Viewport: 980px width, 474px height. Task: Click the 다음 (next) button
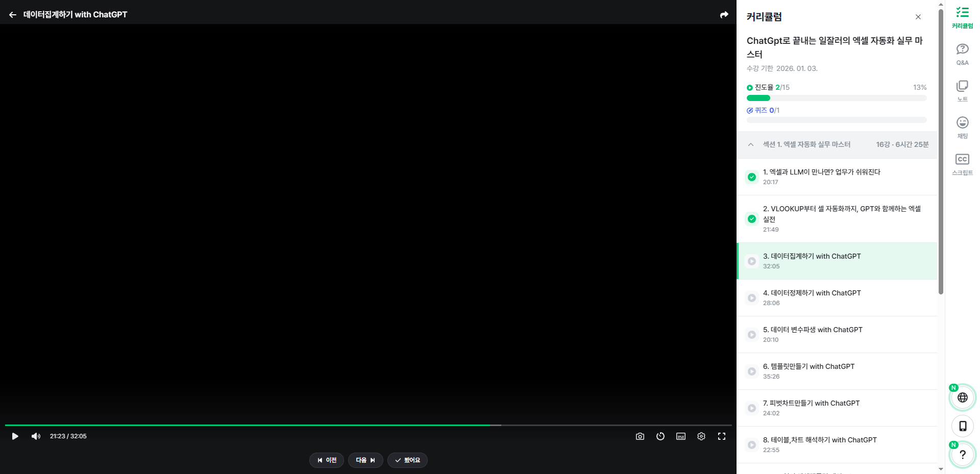pos(365,460)
